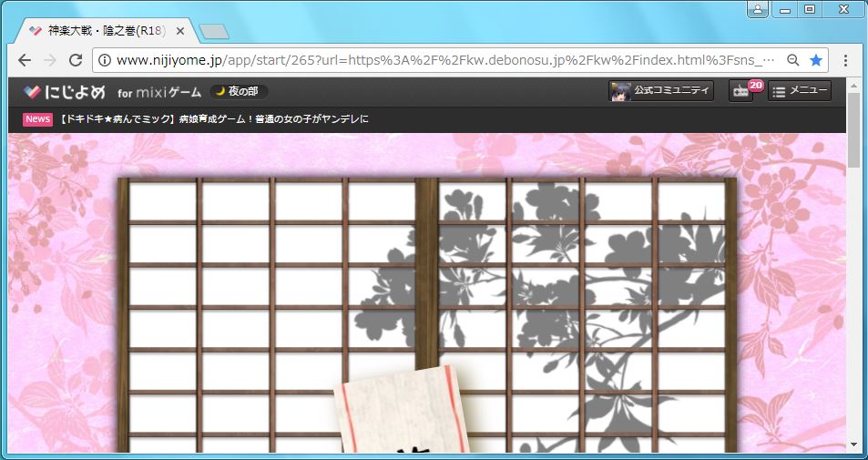
Task: Bookmark this page with the star
Action: coord(815,60)
